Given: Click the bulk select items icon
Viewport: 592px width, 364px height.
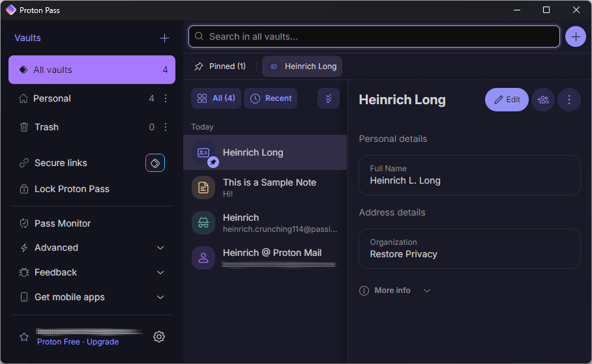Looking at the screenshot, I should (329, 98).
